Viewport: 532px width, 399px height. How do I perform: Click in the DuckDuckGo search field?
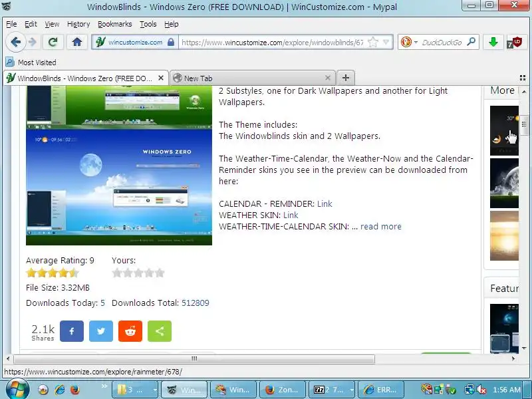tap(442, 42)
